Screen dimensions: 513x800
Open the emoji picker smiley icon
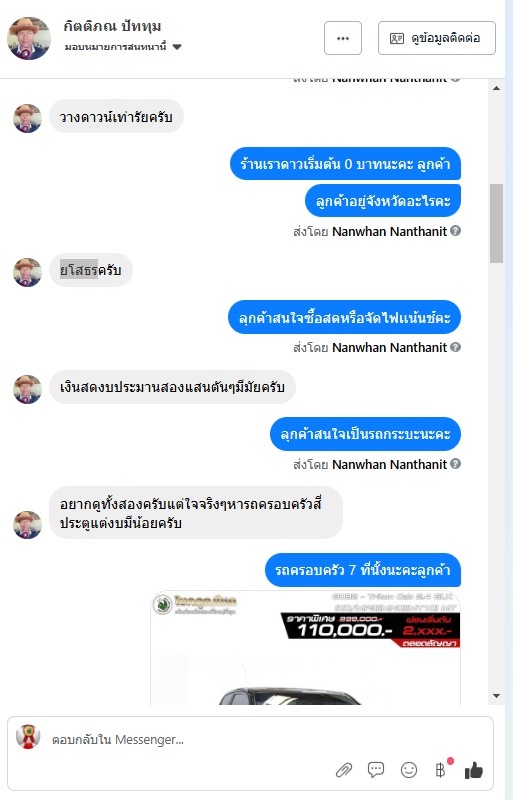(x=409, y=770)
